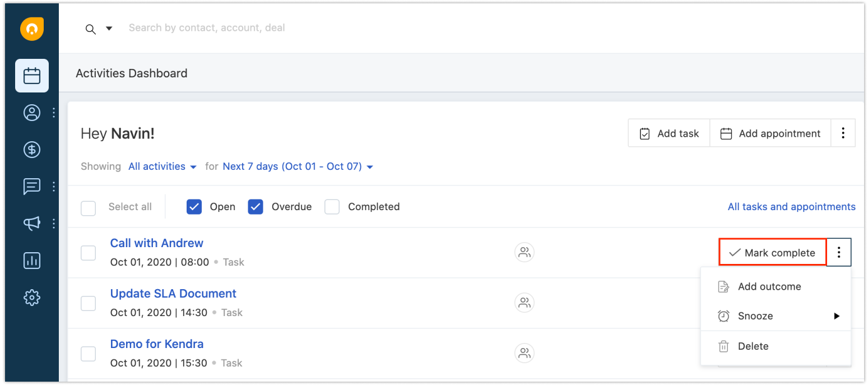The height and width of the screenshot is (385, 868).
Task: Open the Activities Dashboard calendar icon
Action: (31, 75)
